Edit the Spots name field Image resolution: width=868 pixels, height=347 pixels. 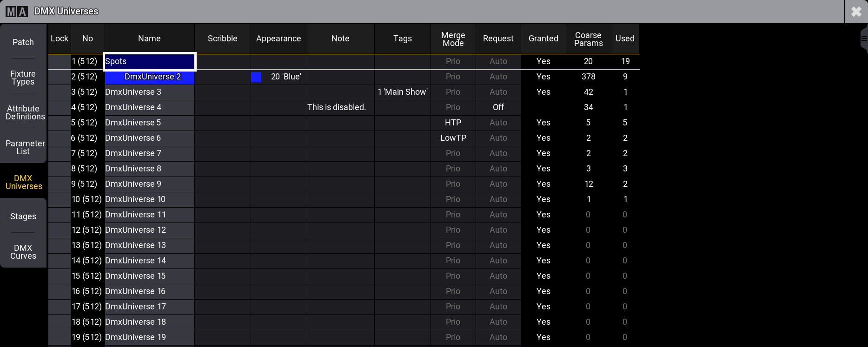click(149, 61)
